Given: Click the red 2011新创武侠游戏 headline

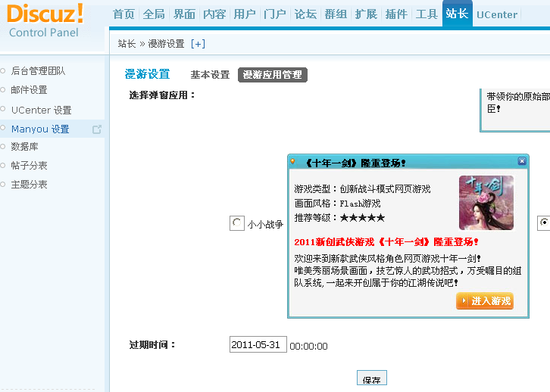Looking at the screenshot, I should pos(386,241).
